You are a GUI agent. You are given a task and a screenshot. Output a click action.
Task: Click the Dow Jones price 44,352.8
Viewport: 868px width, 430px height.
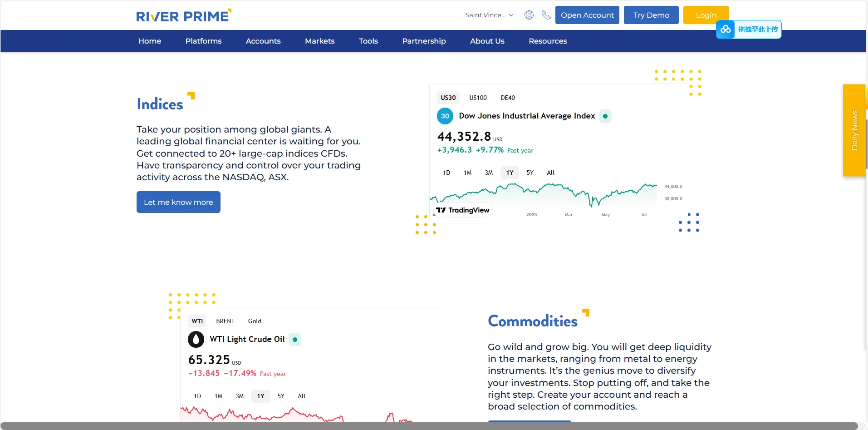pos(464,136)
